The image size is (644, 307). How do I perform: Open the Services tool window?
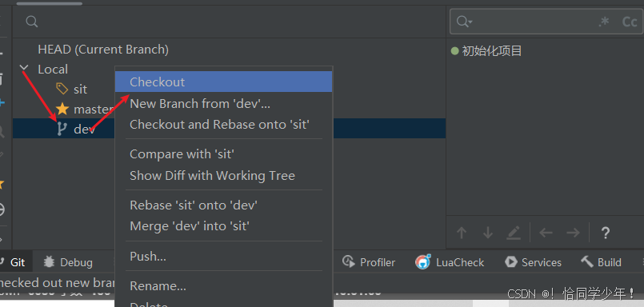click(x=533, y=263)
